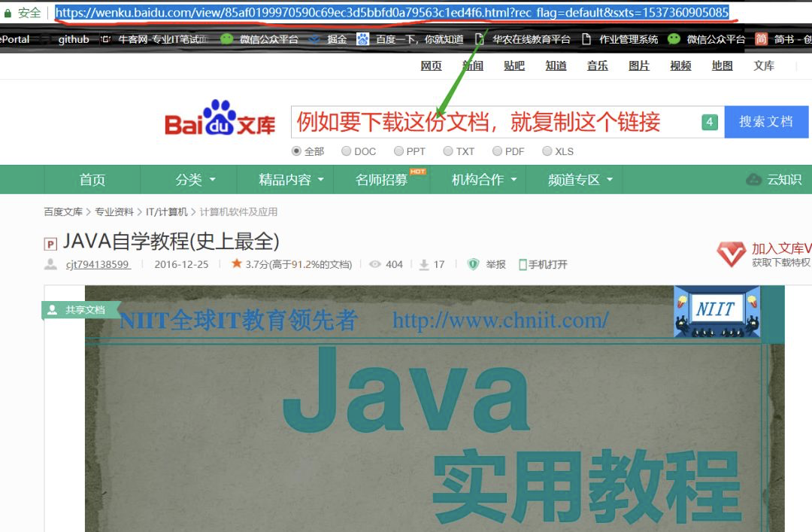The height and width of the screenshot is (532, 812).
Task: Click the 手机打开 phone link
Action: pyautogui.click(x=544, y=264)
